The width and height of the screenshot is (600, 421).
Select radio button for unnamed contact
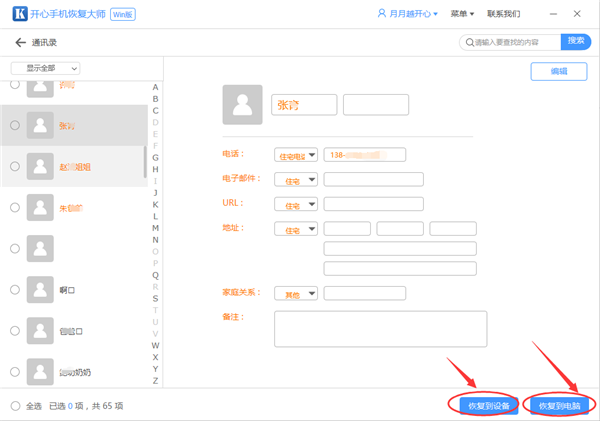(x=15, y=248)
